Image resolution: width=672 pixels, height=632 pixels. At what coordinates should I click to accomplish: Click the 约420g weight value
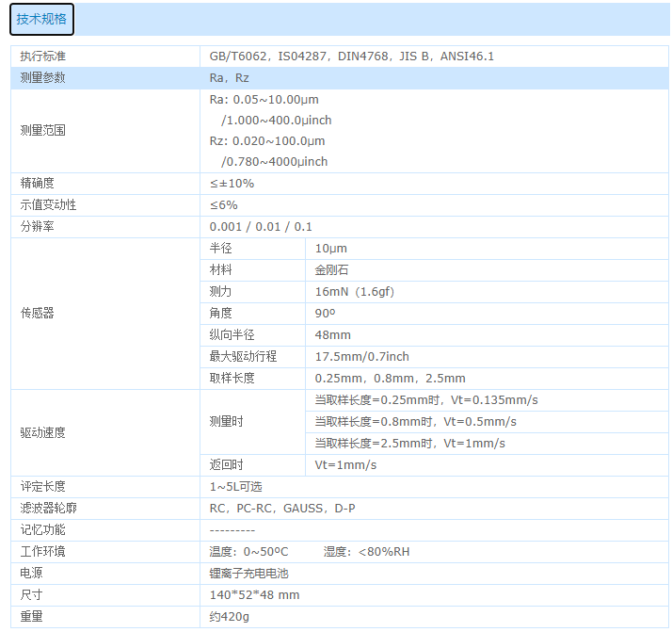click(230, 617)
